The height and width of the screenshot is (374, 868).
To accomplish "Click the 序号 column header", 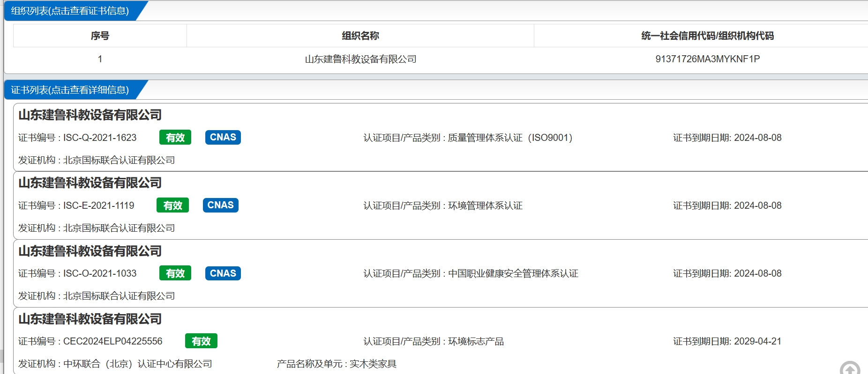I will click(100, 36).
